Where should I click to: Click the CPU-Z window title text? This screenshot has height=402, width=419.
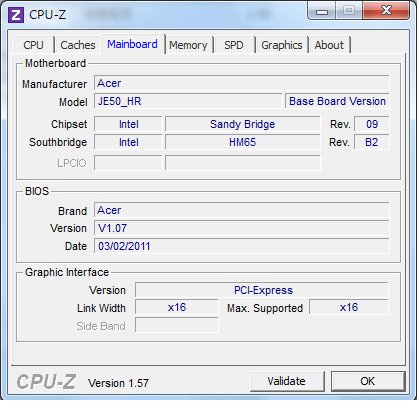[x=47, y=14]
